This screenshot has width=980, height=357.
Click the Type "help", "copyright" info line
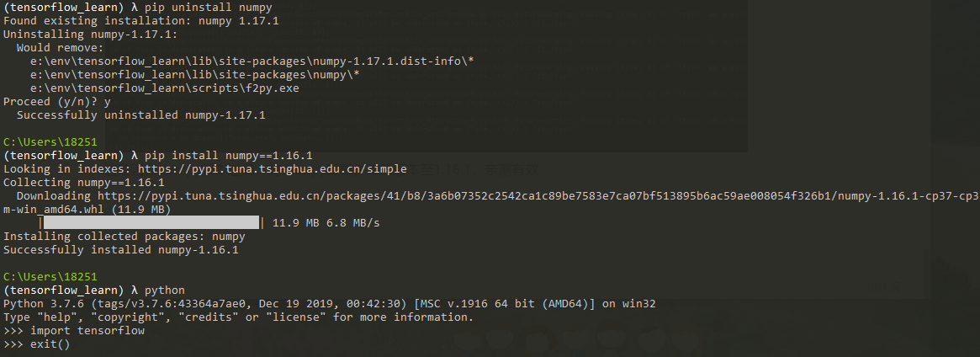[x=239, y=317]
